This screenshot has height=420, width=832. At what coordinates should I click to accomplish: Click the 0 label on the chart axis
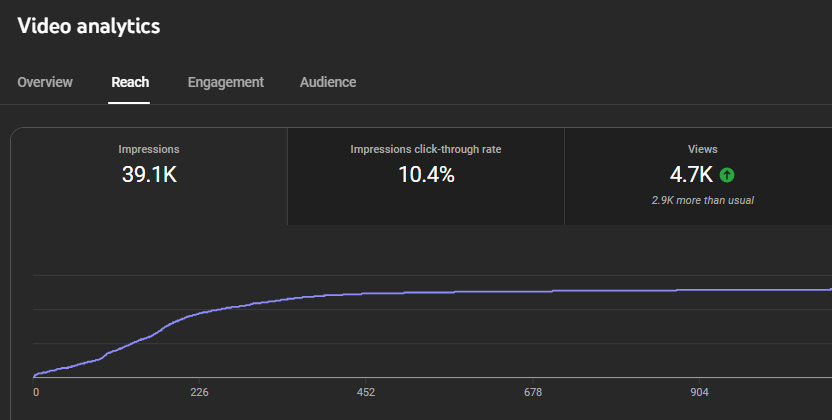pos(36,392)
